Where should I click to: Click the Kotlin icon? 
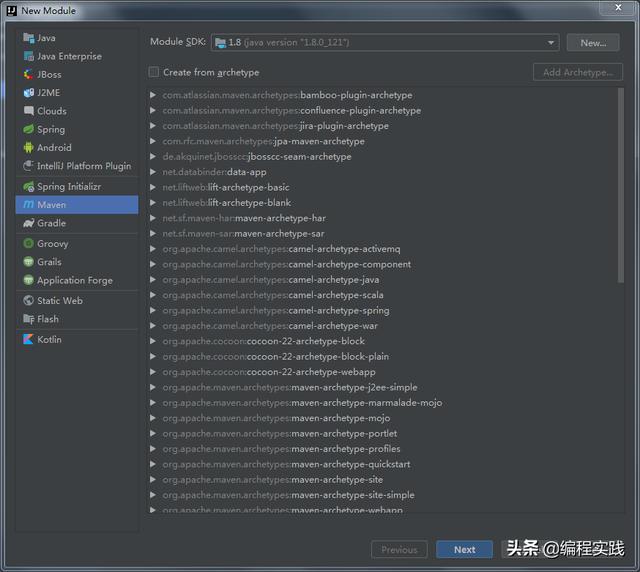pyautogui.click(x=29, y=339)
